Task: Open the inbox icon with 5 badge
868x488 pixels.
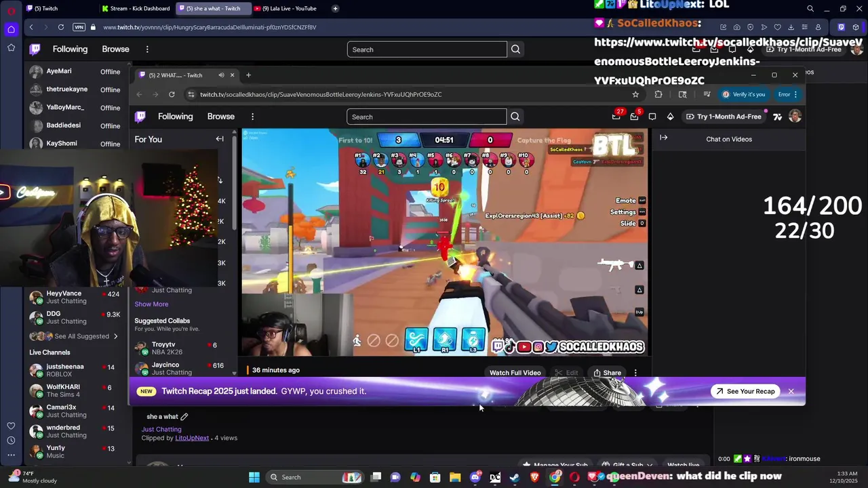Action: point(635,117)
